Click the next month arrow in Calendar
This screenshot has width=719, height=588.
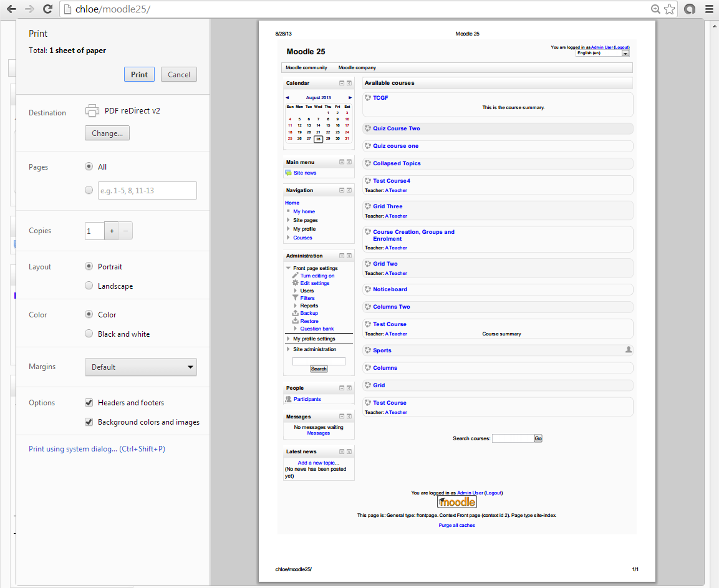[350, 98]
